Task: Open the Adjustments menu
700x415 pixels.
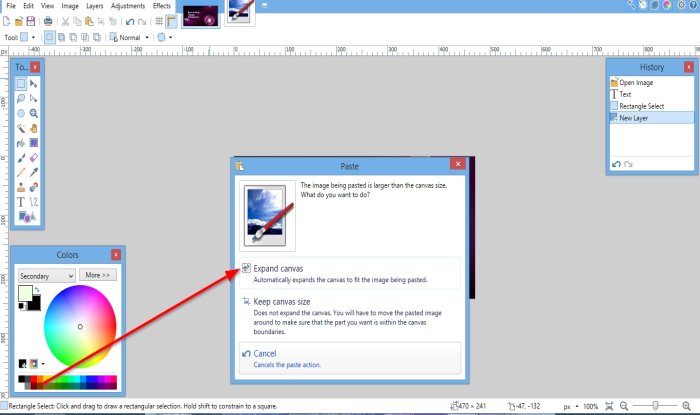Action: click(x=128, y=6)
